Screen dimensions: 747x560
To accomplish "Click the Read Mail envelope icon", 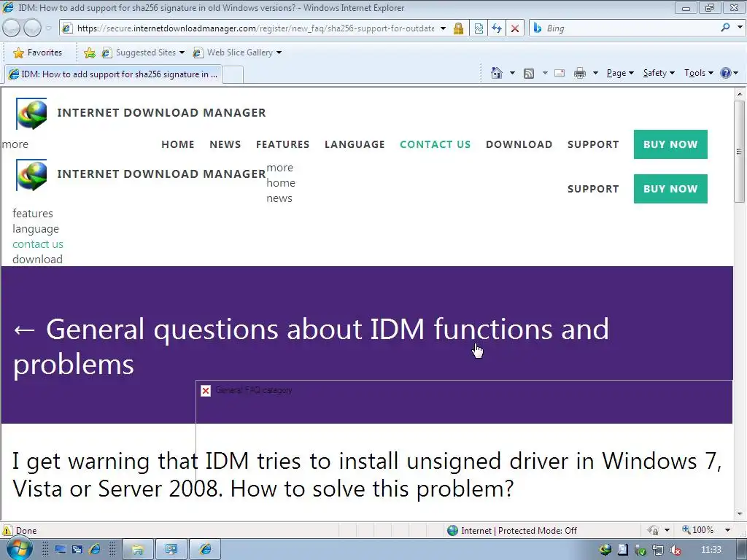I will 560,73.
